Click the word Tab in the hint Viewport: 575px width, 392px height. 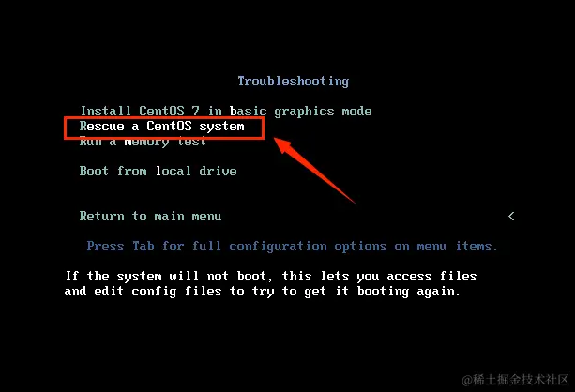click(143, 246)
